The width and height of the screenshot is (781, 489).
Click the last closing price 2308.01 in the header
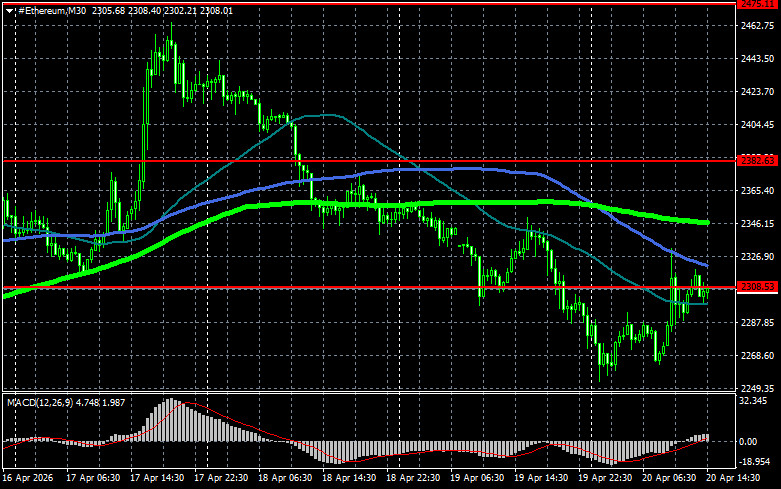pos(216,11)
